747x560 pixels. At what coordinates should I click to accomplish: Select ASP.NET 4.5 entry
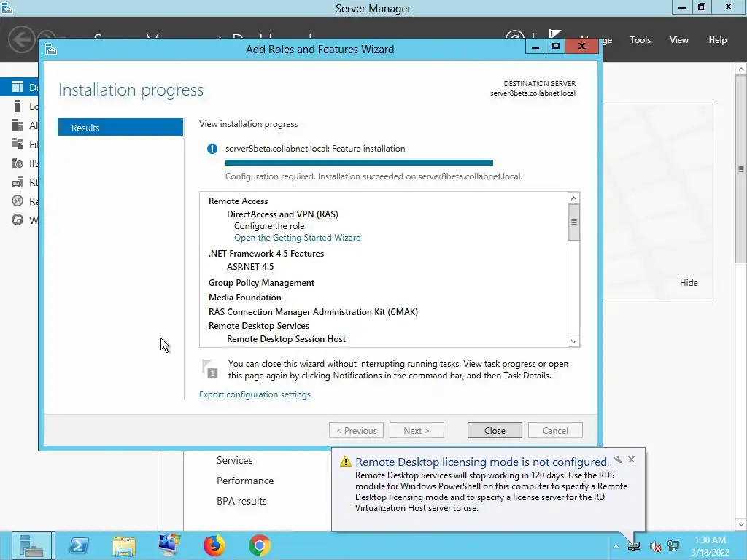[250, 267]
